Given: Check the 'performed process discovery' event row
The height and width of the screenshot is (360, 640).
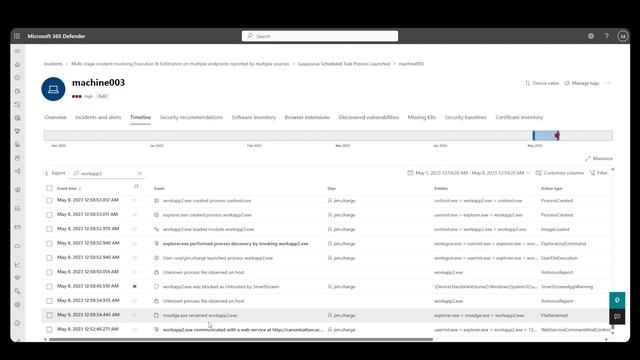Looking at the screenshot, I should [49, 243].
